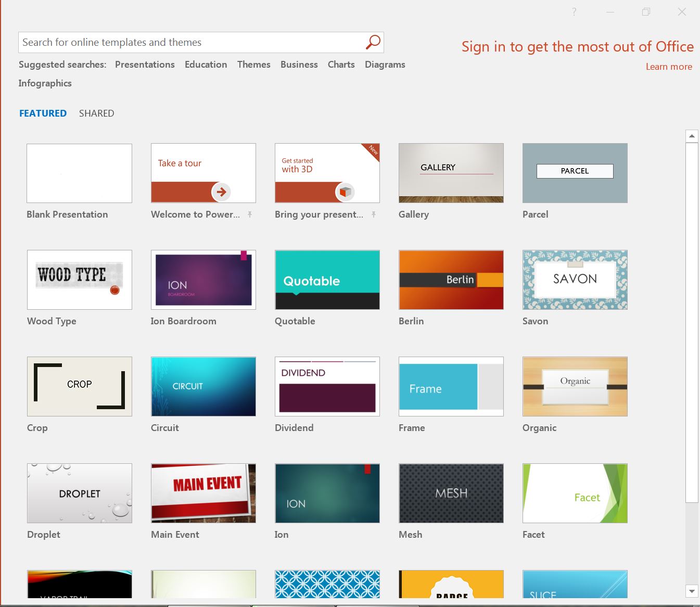Click the Facet caption below thumbnail
The image size is (700, 607).
(x=533, y=535)
